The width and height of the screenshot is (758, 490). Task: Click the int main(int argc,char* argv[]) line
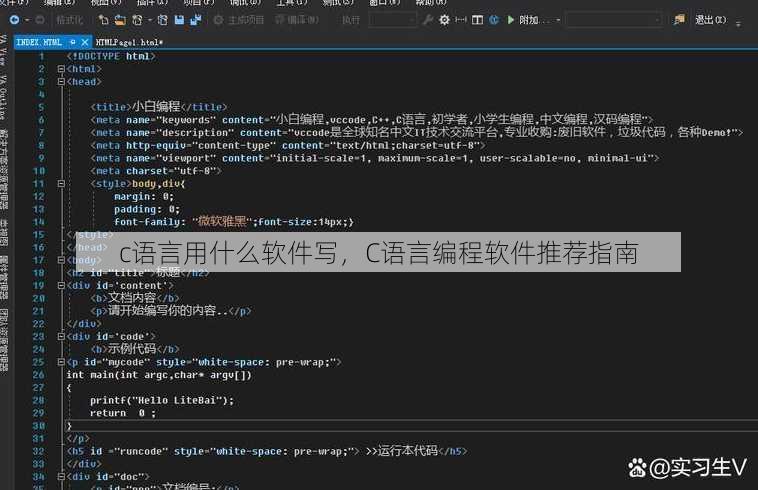coord(159,375)
